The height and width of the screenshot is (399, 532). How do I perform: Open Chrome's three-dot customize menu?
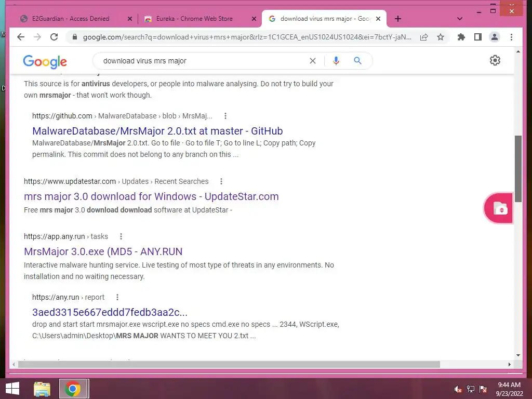(x=511, y=37)
